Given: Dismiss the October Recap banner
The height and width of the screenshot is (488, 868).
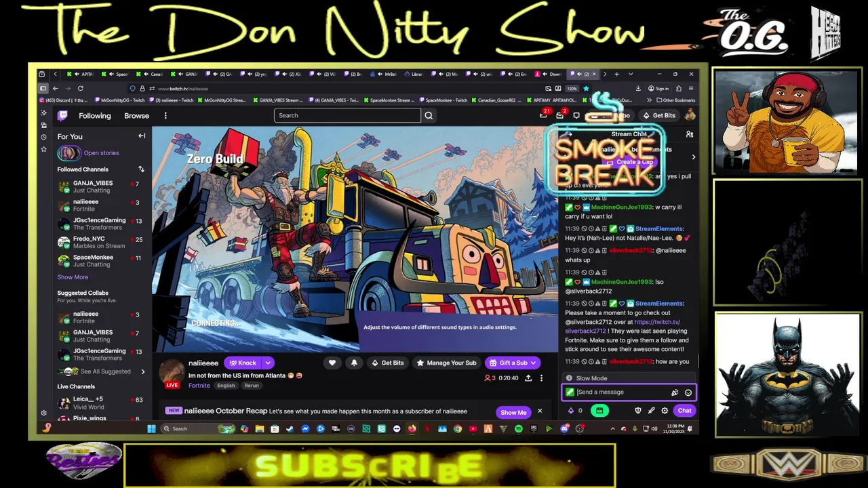Looking at the screenshot, I should click(x=540, y=411).
